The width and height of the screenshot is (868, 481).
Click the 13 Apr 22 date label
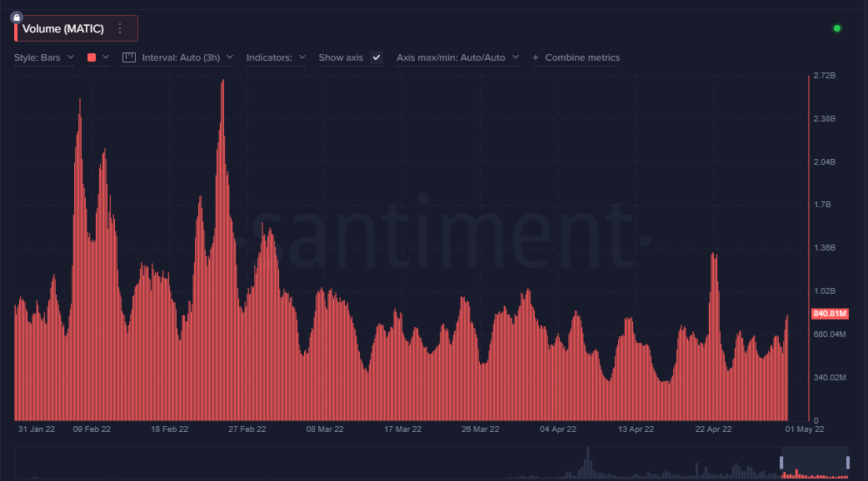(636, 429)
